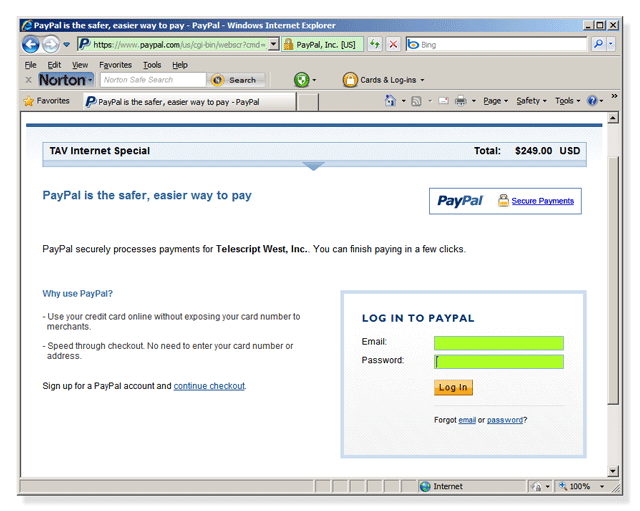Click the RSS feeds icon
The image size is (640, 511).
point(416,101)
